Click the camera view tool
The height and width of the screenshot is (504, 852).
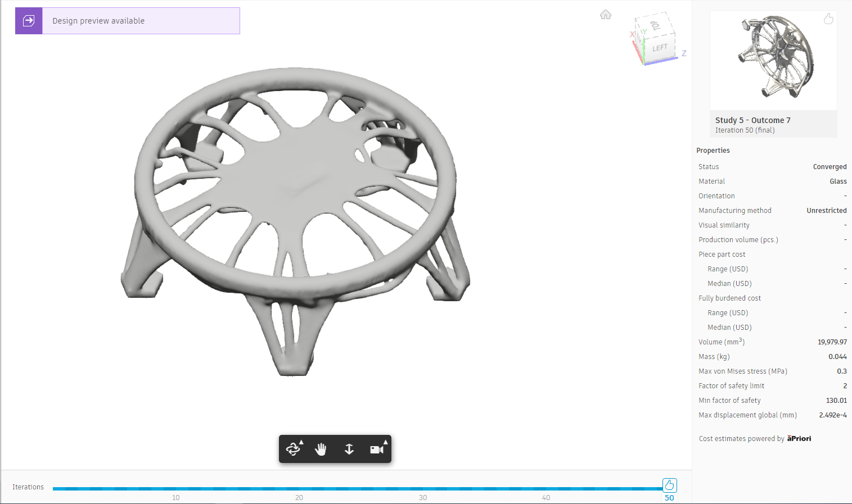click(x=376, y=449)
